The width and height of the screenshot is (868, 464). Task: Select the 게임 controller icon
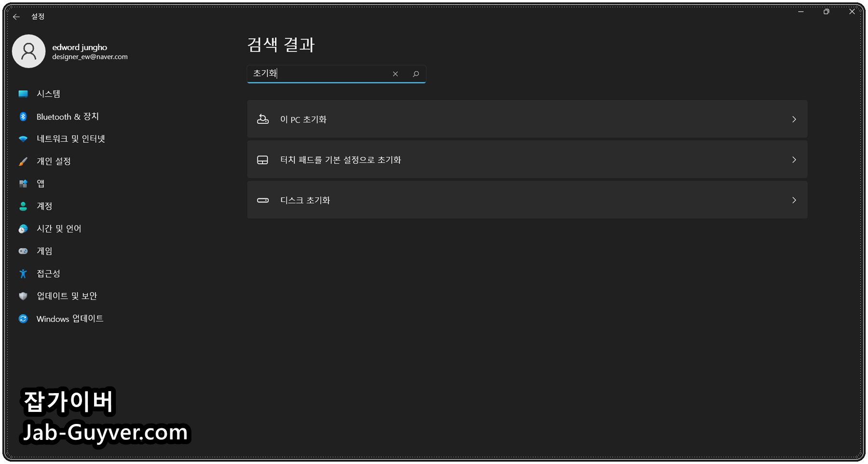coord(23,251)
